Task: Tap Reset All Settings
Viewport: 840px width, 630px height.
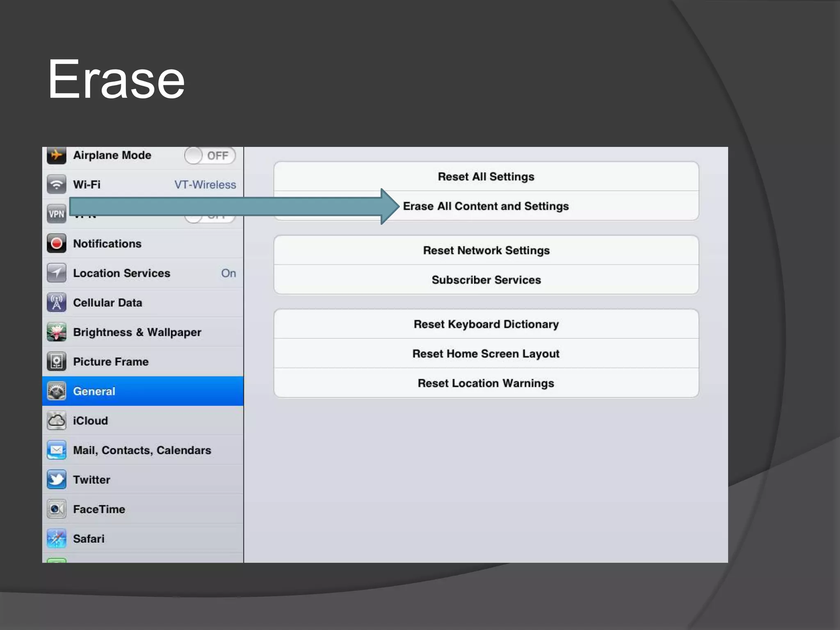Action: (x=486, y=177)
